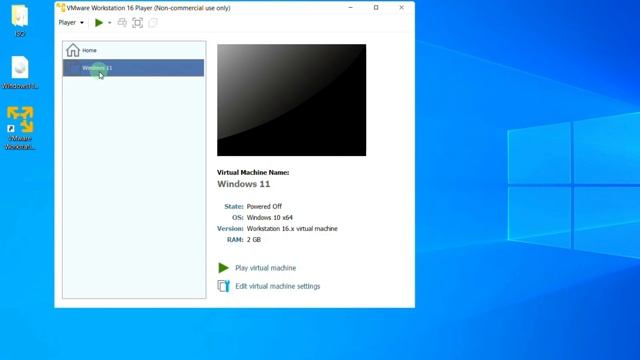Expand the power options dropdown arrow
This screenshot has width=640, height=360.
109,23
